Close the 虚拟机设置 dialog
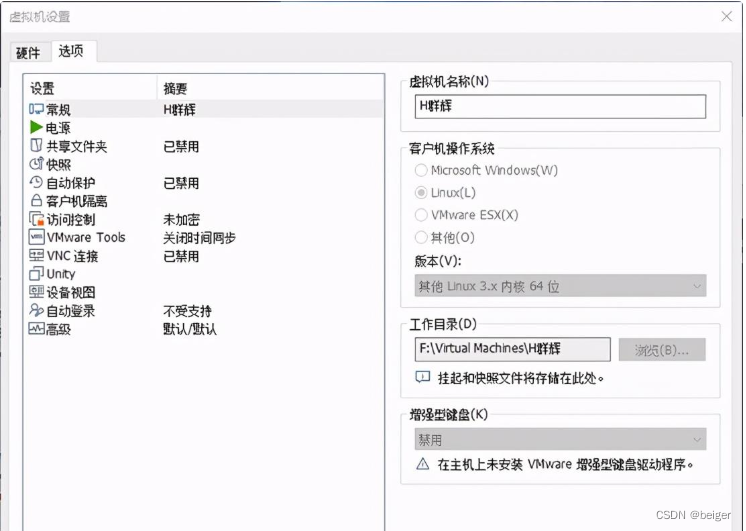Image resolution: width=746 pixels, height=531 pixels. pyautogui.click(x=726, y=17)
